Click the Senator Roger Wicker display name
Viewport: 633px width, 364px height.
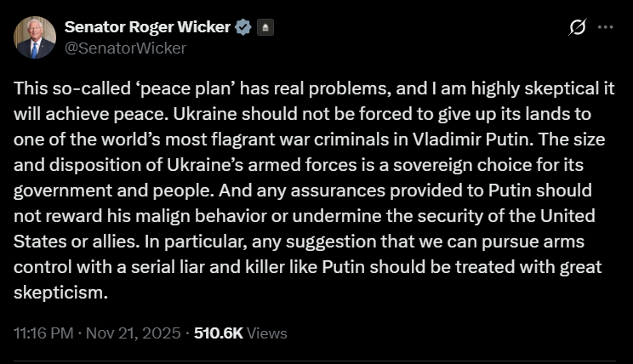(146, 26)
